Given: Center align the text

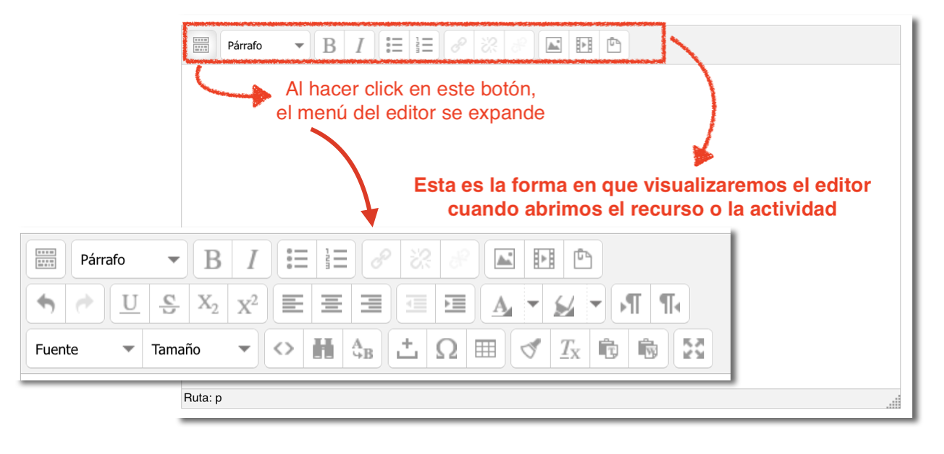Looking at the screenshot, I should (x=332, y=305).
